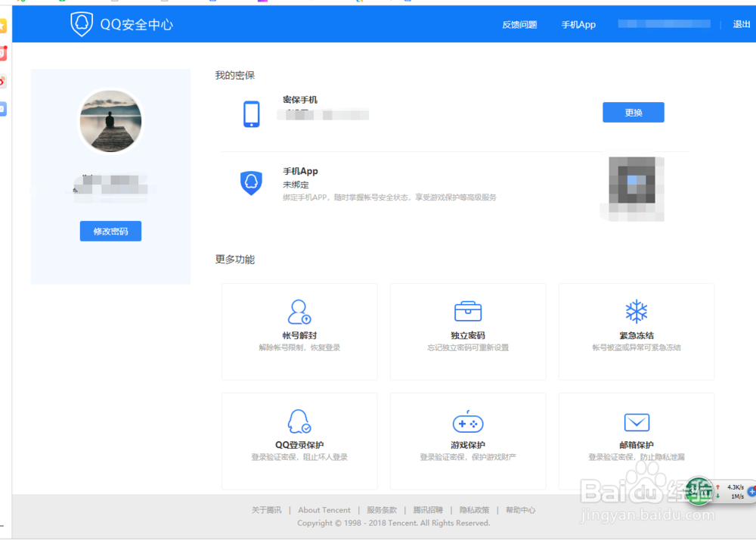The height and width of the screenshot is (541, 756).
Task: Click the 独立密码 card title
Action: point(468,335)
